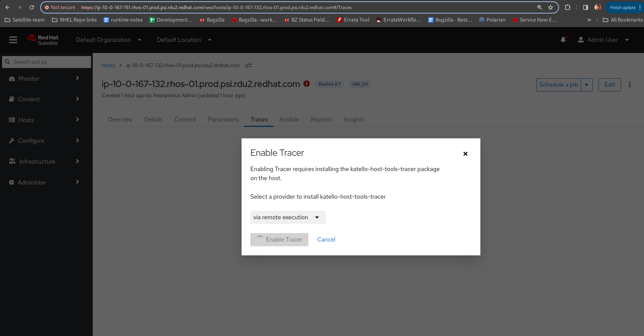Open the Chrome three-dot menu
The width and height of the screenshot is (644, 336).
[640, 7]
